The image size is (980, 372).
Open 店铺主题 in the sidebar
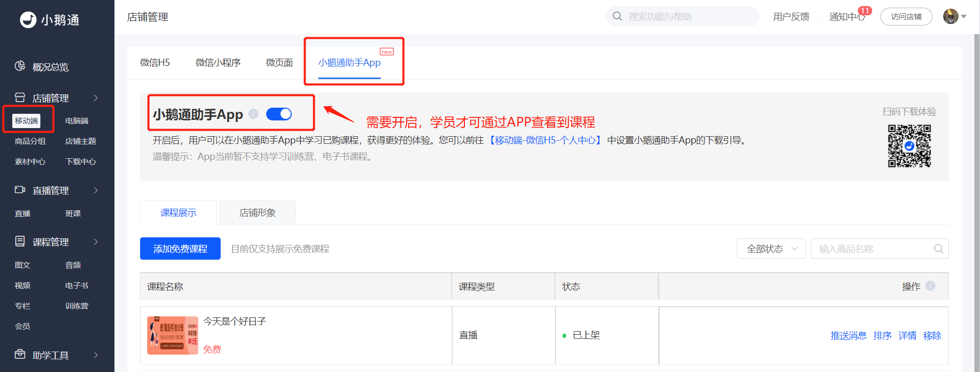81,141
